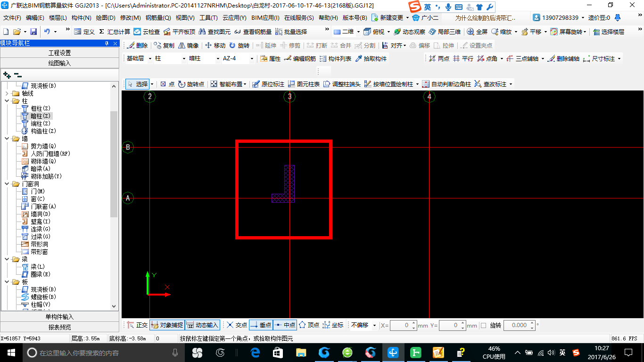Switch to 工程设置 panel
This screenshot has width=644, height=362.
[59, 53]
